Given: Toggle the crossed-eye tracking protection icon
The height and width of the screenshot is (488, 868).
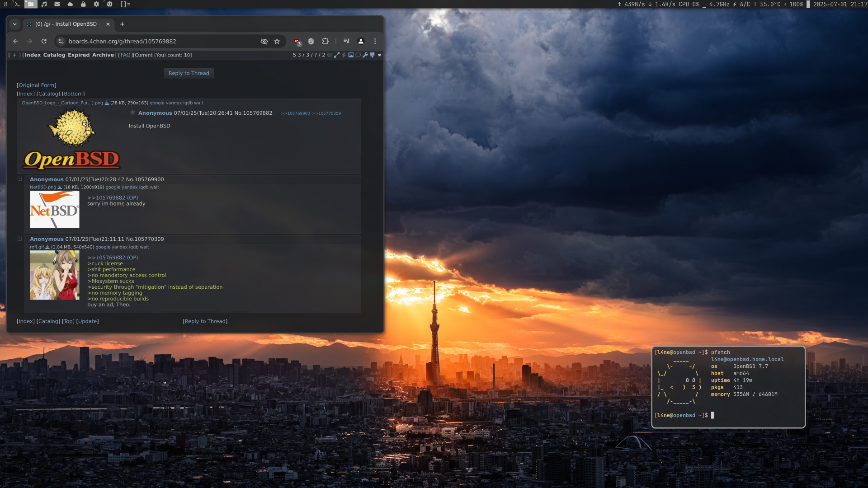Looking at the screenshot, I should coord(264,41).
